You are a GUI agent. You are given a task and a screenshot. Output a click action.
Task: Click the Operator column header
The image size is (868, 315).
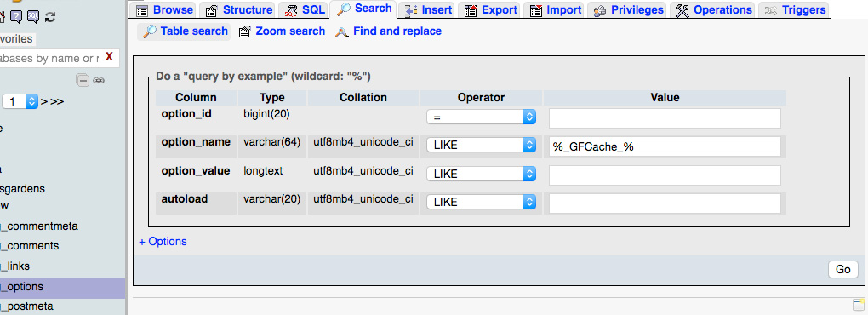481,97
